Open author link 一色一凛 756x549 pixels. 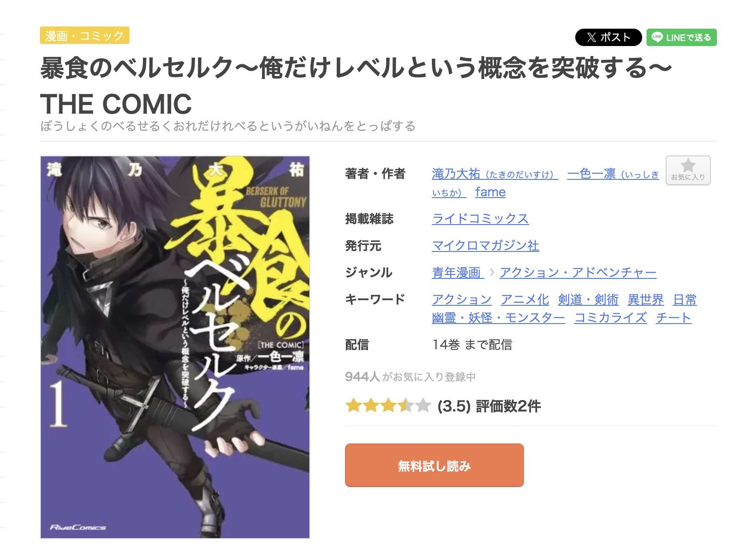pos(613,174)
